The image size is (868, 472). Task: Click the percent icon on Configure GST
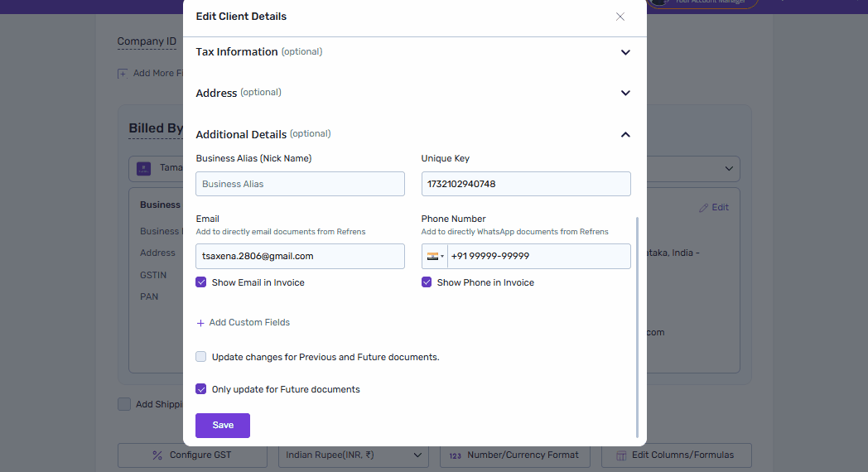point(157,455)
